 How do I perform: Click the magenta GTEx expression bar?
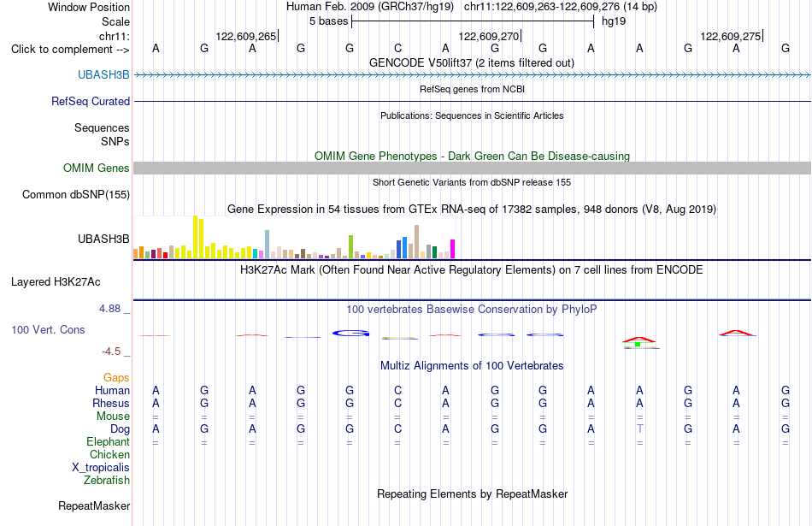click(453, 249)
